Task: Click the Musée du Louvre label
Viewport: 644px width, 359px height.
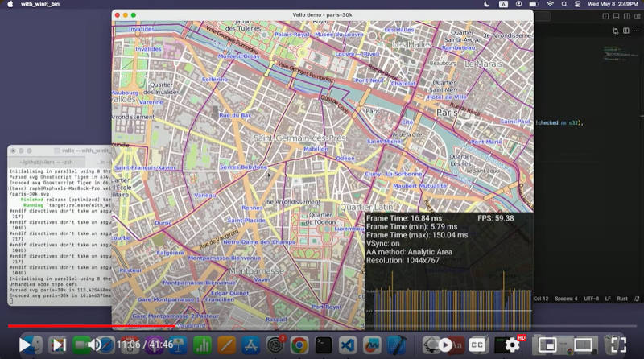Action: [x=339, y=35]
